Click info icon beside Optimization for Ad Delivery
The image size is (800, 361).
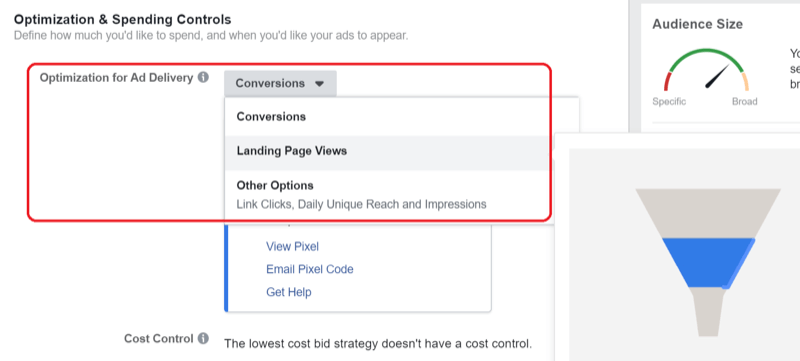pyautogui.click(x=203, y=78)
